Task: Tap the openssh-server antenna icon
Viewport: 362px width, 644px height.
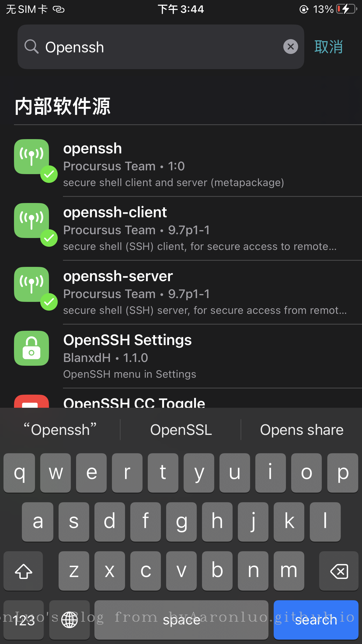Action: tap(31, 284)
